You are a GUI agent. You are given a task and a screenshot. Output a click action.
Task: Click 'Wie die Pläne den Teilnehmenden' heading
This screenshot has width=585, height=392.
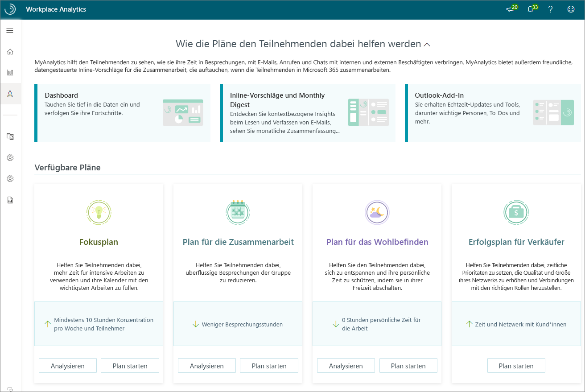tap(298, 44)
